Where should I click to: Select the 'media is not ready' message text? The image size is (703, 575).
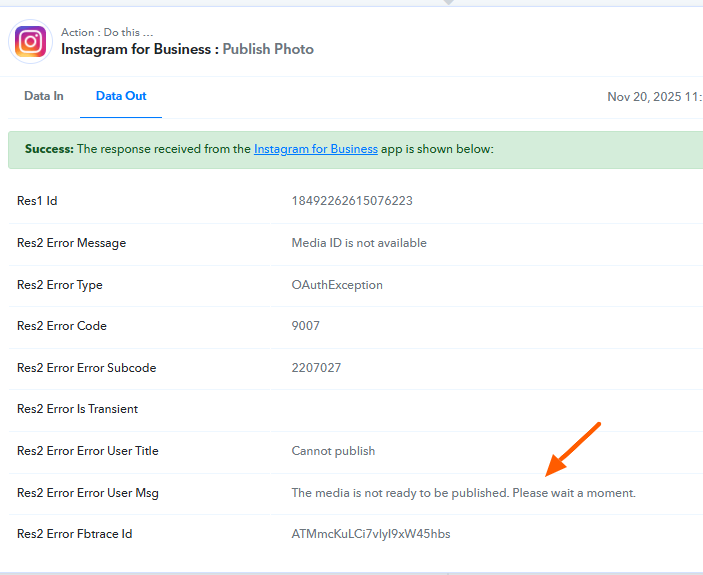pos(463,493)
